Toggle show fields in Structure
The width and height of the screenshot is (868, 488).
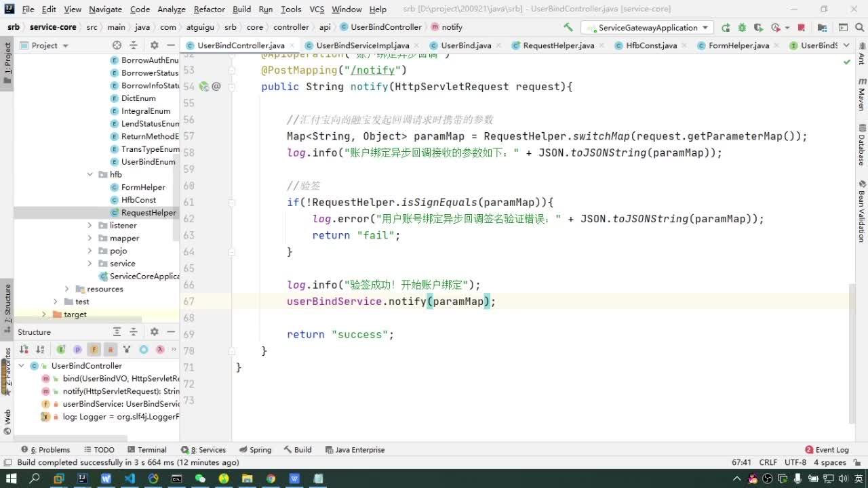[x=94, y=349]
